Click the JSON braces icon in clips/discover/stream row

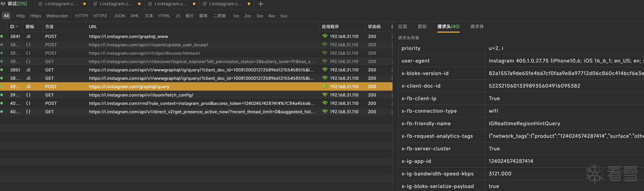point(28,53)
